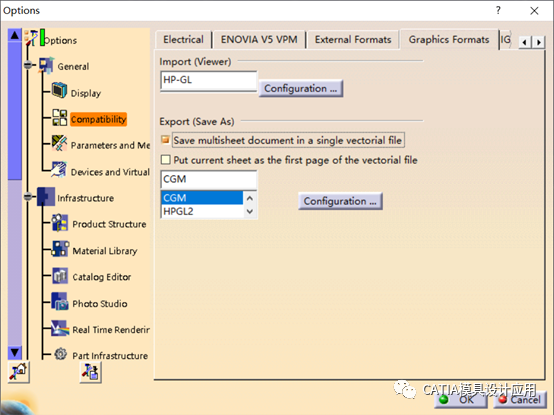Click the Photo Studio icon

[60, 302]
